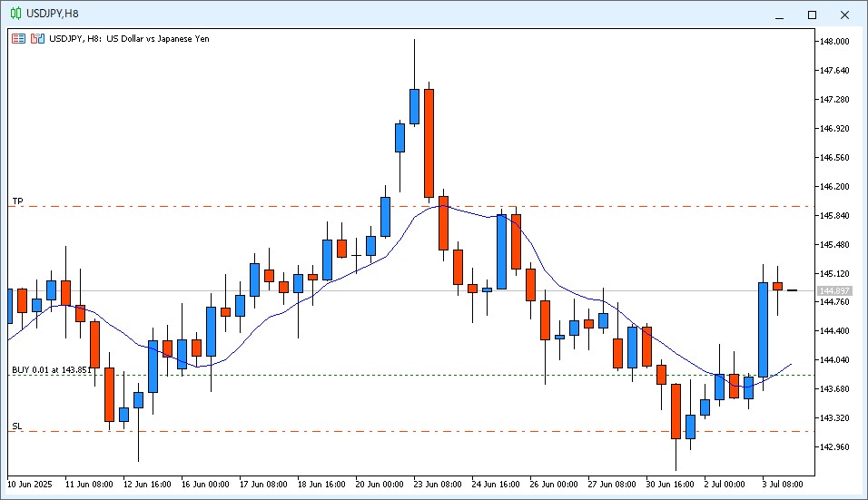Maximize the chart window
Screen dimensions: 868x500
812,15
